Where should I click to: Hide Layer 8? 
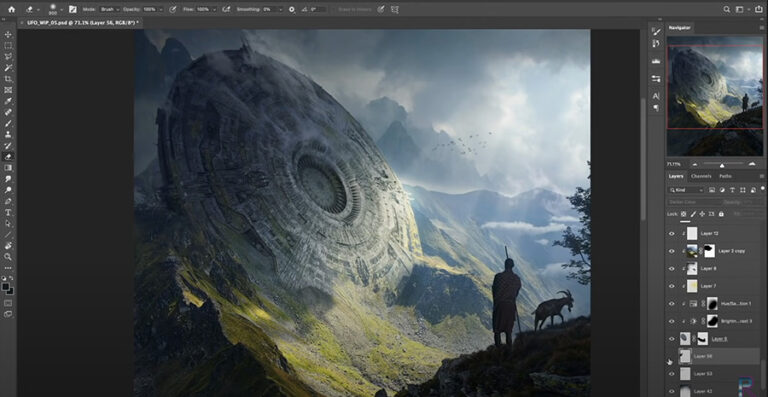coord(672,268)
